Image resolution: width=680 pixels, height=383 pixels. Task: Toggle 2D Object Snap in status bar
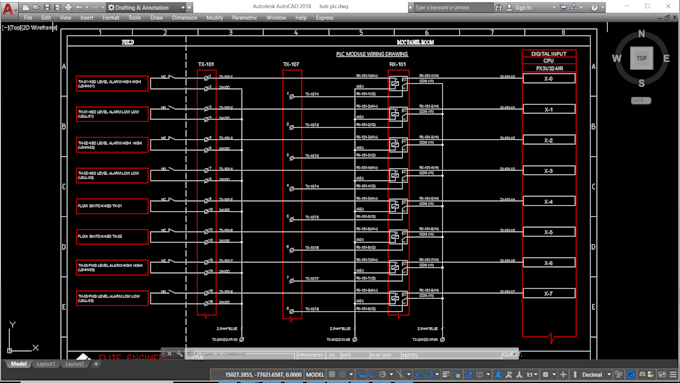(x=428, y=375)
